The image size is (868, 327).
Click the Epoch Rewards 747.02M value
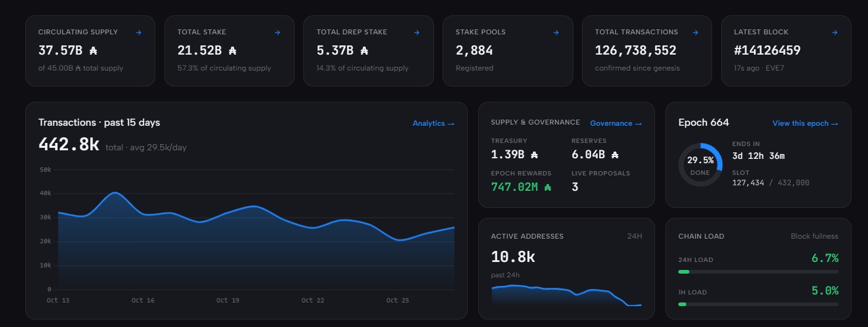click(521, 187)
